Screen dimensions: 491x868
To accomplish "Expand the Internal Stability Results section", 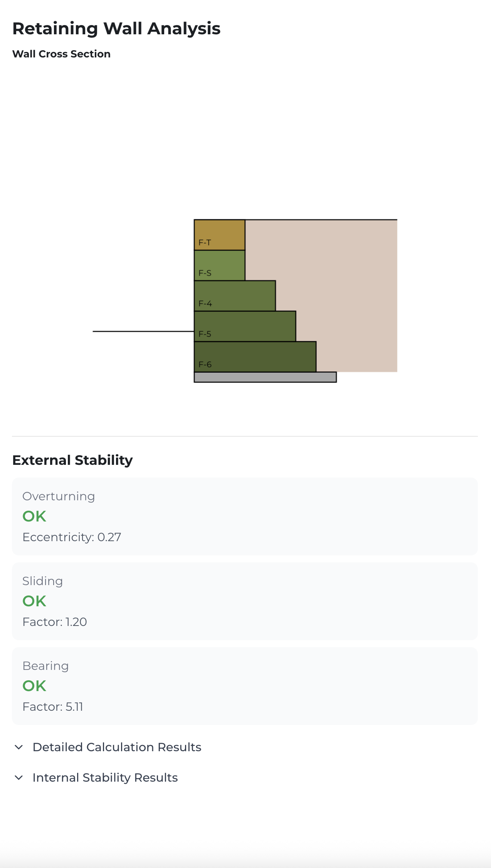I will pos(105,777).
